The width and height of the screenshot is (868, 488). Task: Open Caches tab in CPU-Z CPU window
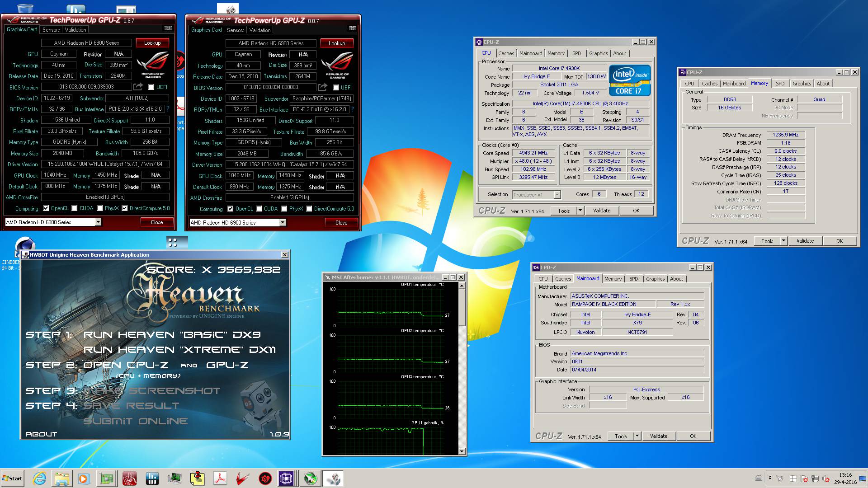click(506, 53)
